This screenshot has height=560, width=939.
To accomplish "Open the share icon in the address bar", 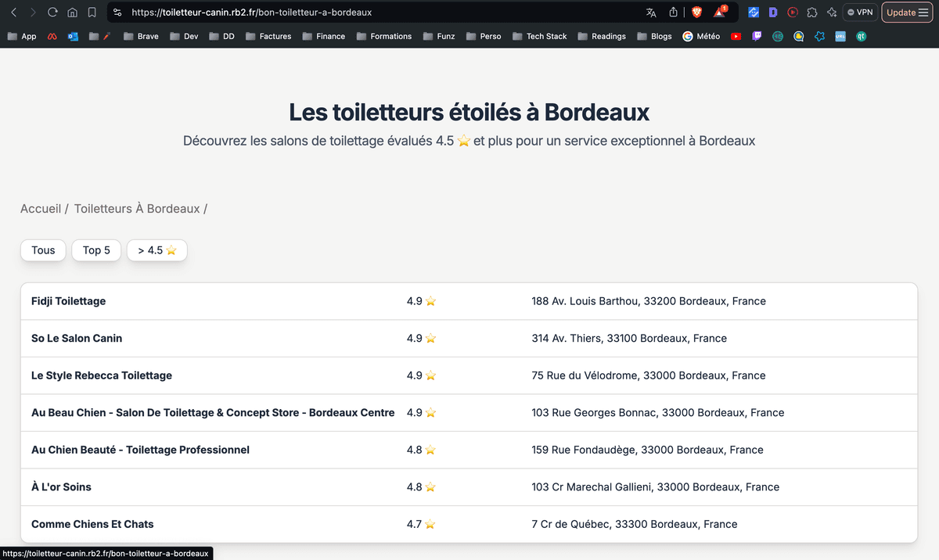I will click(673, 13).
